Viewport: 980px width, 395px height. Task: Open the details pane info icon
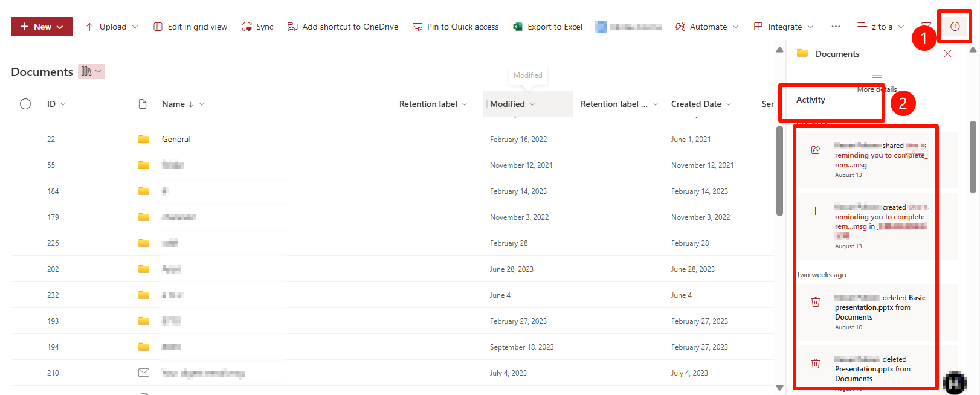[955, 27]
